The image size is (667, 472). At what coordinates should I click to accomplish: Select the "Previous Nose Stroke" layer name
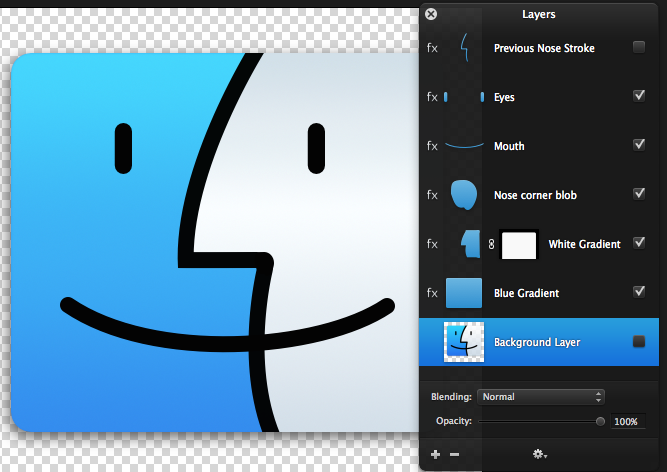pyautogui.click(x=544, y=48)
